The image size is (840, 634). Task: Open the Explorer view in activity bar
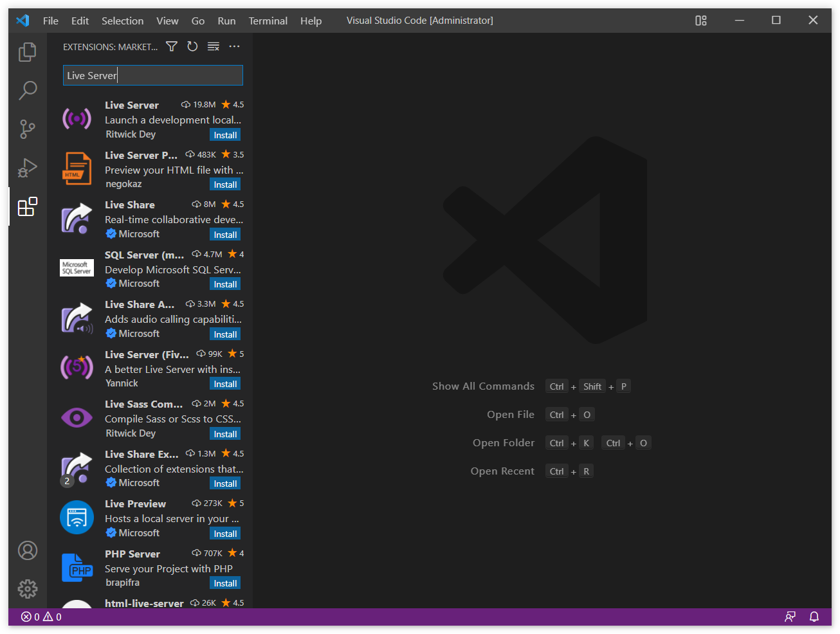(x=27, y=52)
